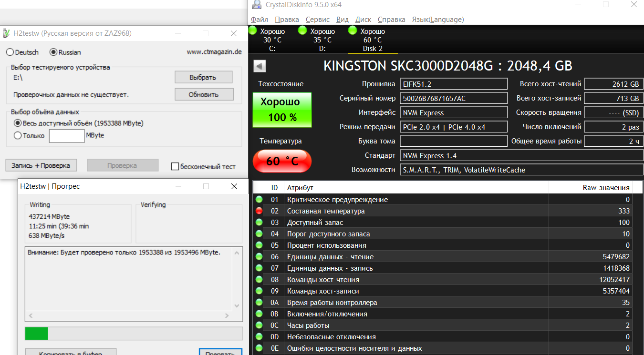Viewport: 644px width, 355px height.
Task: Click Число включений 2 раз value
Action: [613, 127]
